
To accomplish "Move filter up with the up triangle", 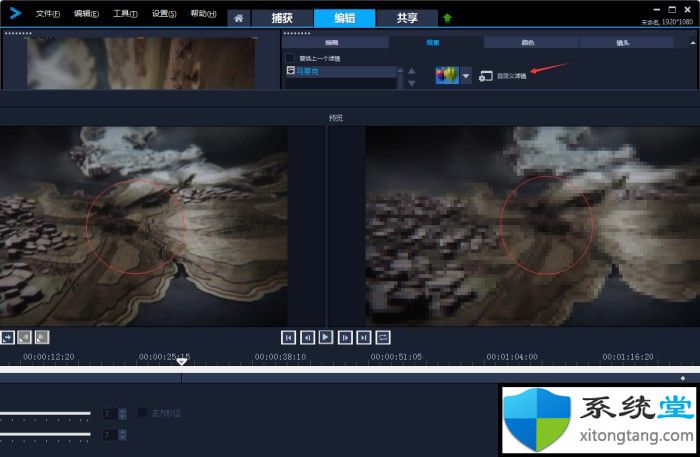I will pyautogui.click(x=412, y=71).
